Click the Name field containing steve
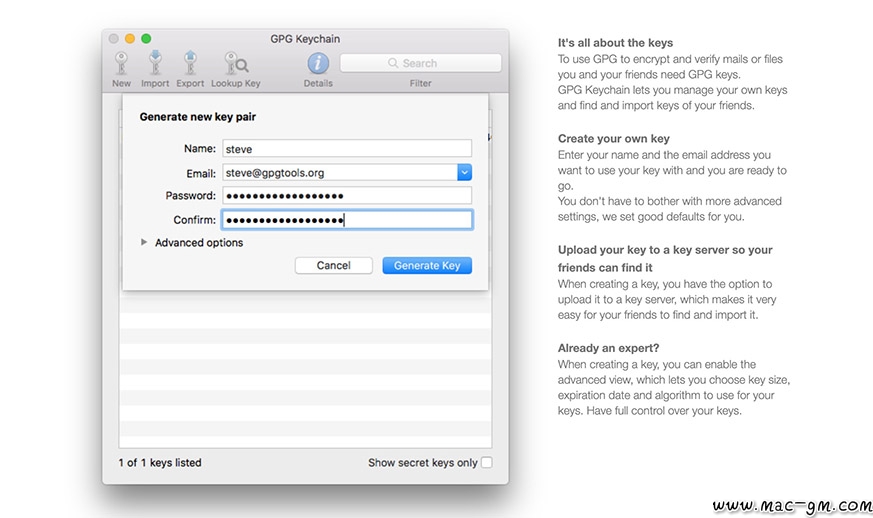This screenshot has width=873, height=518. coord(347,149)
